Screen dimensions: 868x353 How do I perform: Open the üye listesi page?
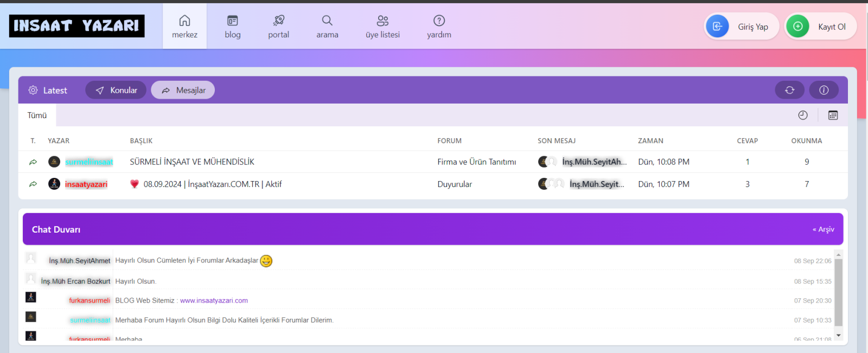tap(382, 27)
